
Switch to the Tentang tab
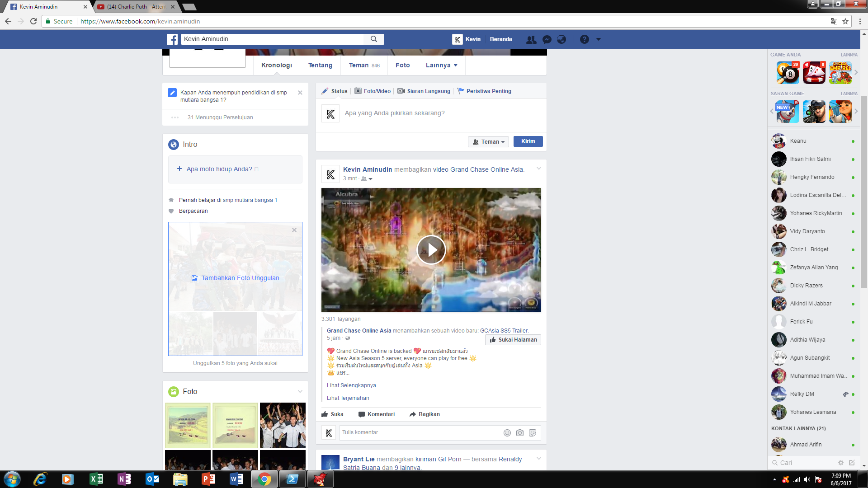(x=320, y=65)
